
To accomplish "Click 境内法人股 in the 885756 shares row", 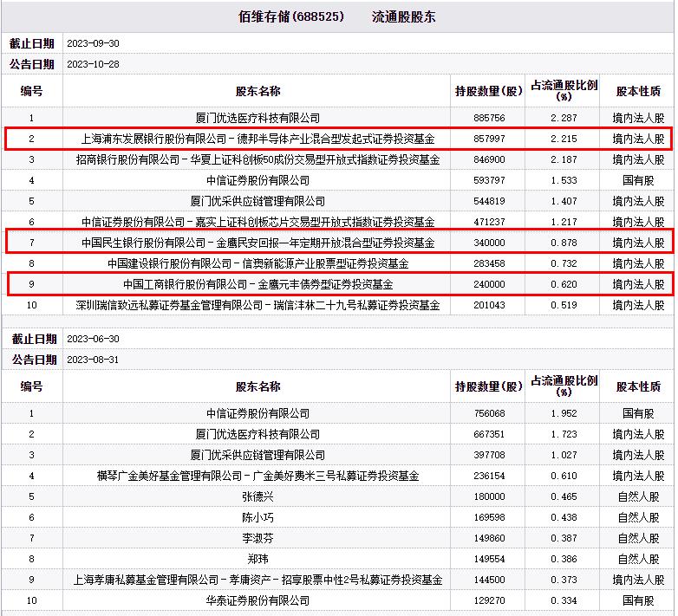I will point(638,118).
